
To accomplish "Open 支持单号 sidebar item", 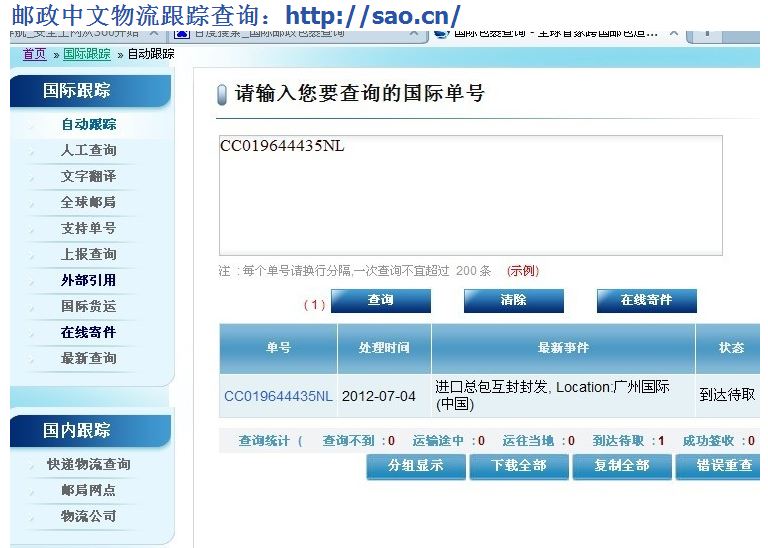I will pyautogui.click(x=88, y=228).
